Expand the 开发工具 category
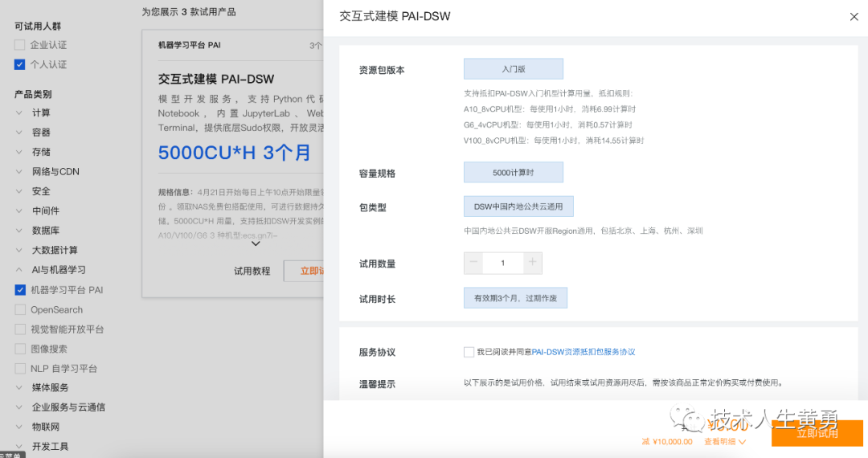 pyautogui.click(x=18, y=447)
